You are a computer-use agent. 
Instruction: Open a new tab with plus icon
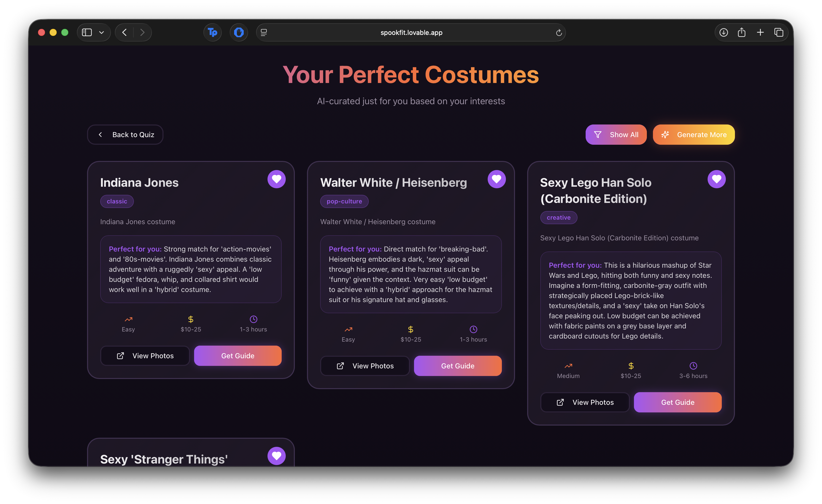pyautogui.click(x=760, y=32)
